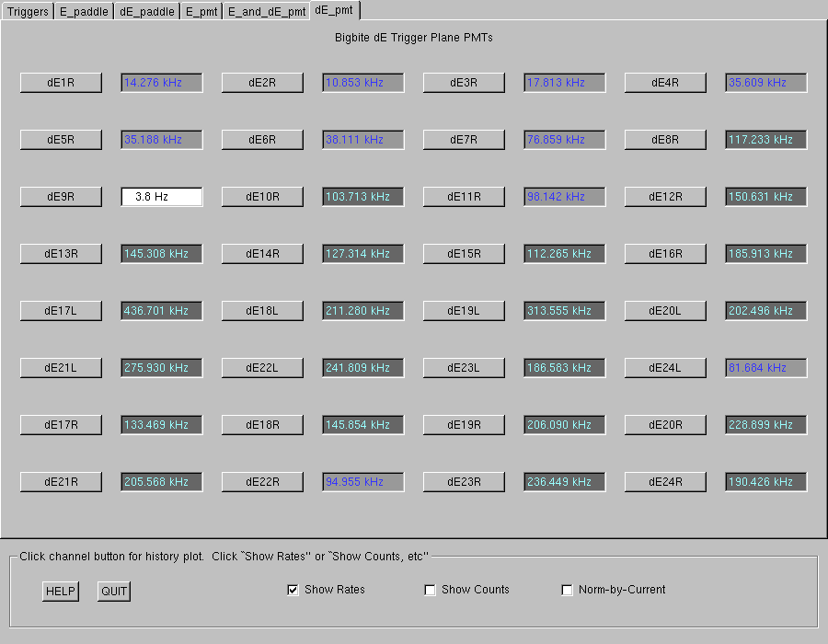This screenshot has width=828, height=644.
Task: Open history plot for dE1R
Action: pyautogui.click(x=61, y=83)
